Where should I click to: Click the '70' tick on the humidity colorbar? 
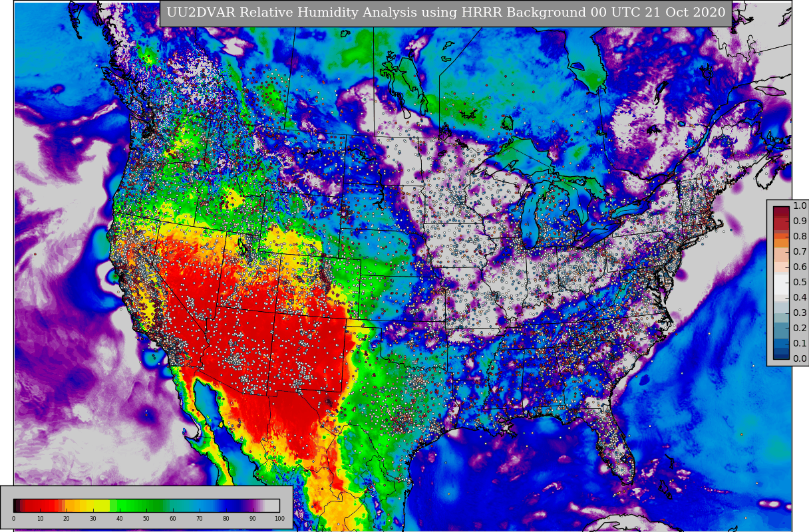click(x=200, y=518)
